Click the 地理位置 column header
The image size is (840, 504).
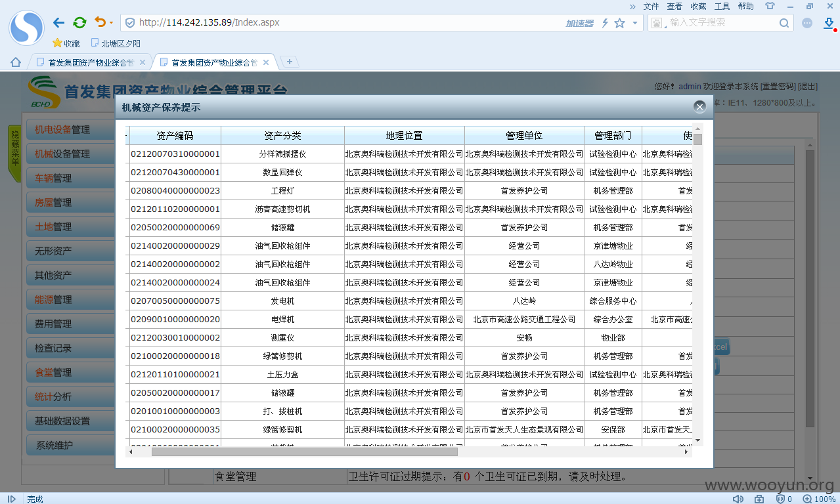pos(405,136)
